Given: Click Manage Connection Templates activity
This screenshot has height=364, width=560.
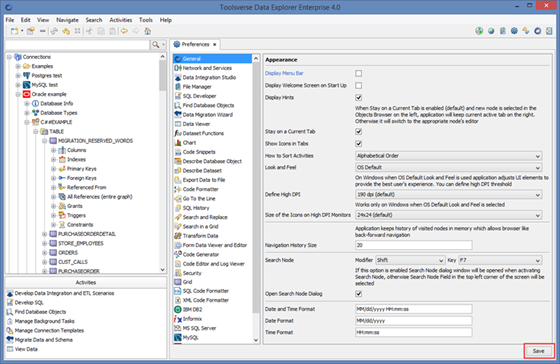Looking at the screenshot, I should (x=49, y=330).
